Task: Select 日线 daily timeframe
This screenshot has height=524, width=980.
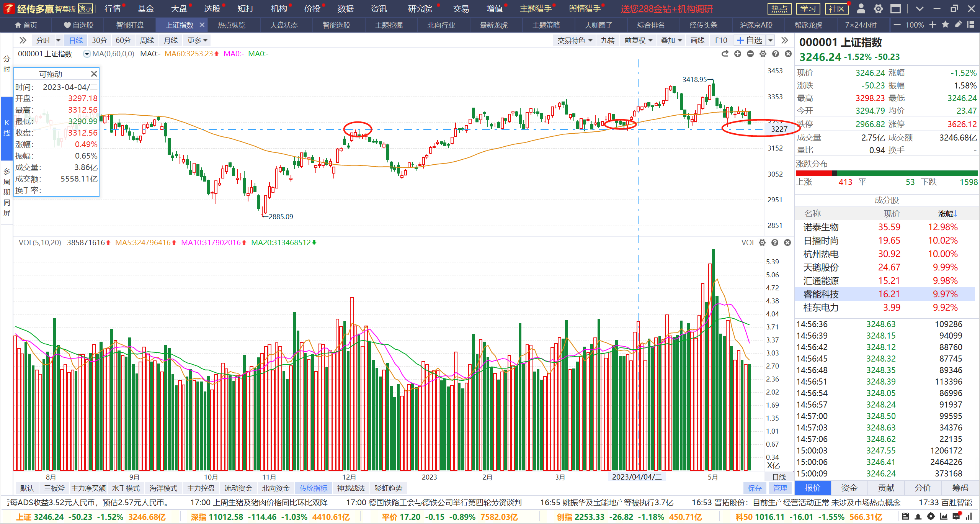Action: click(76, 40)
